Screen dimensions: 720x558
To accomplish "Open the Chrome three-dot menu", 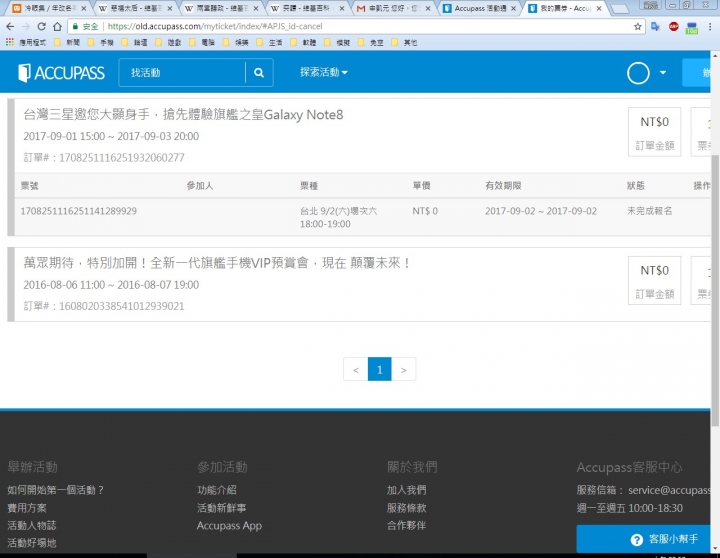I will click(x=710, y=26).
